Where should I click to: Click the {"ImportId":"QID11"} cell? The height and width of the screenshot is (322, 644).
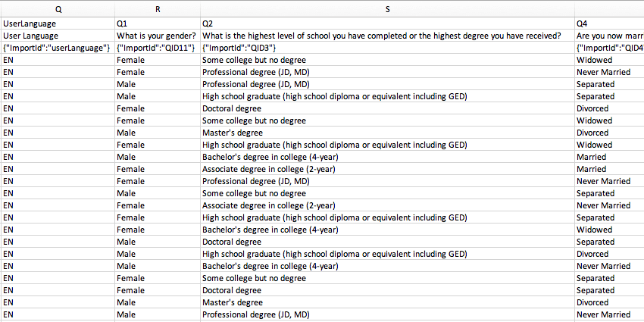tap(158, 48)
